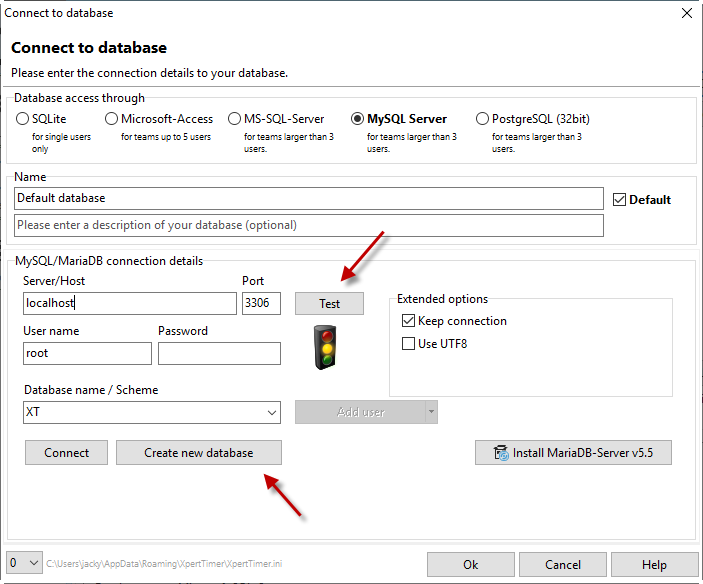This screenshot has width=703, height=584.
Task: Select SQLite database option
Action: [23, 119]
